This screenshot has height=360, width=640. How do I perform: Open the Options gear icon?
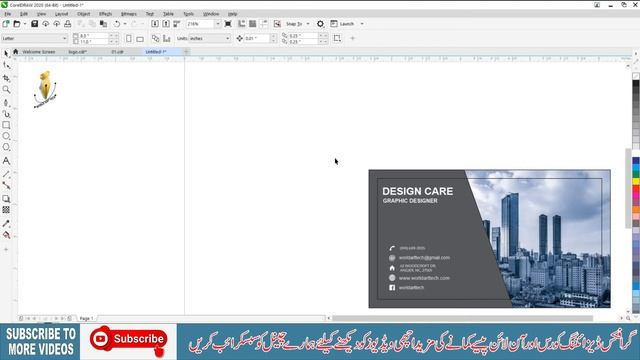pos(320,24)
